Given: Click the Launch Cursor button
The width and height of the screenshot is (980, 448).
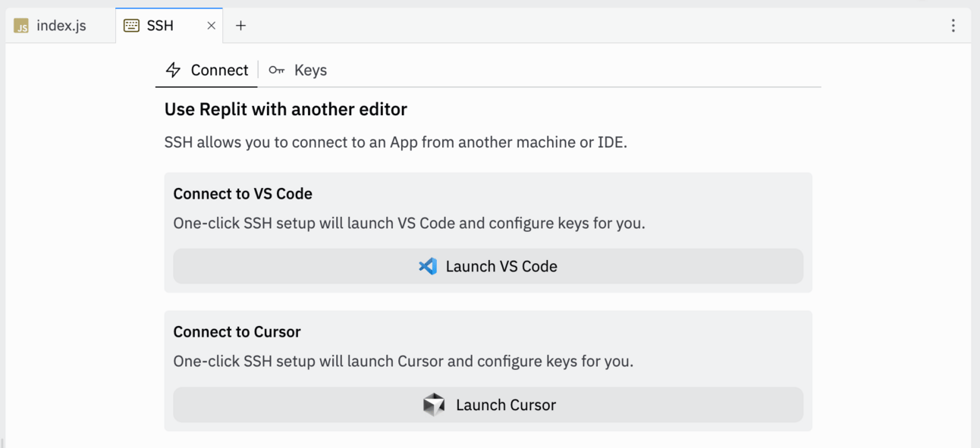Looking at the screenshot, I should (488, 405).
